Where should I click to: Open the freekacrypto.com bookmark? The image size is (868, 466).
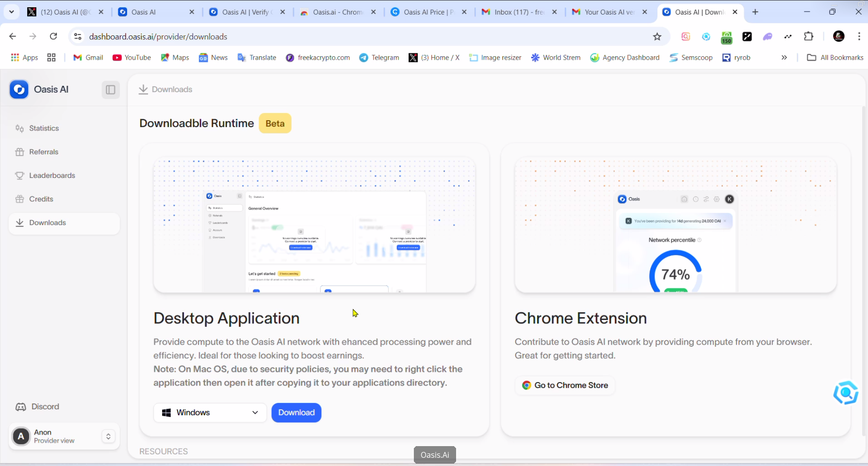(x=318, y=58)
